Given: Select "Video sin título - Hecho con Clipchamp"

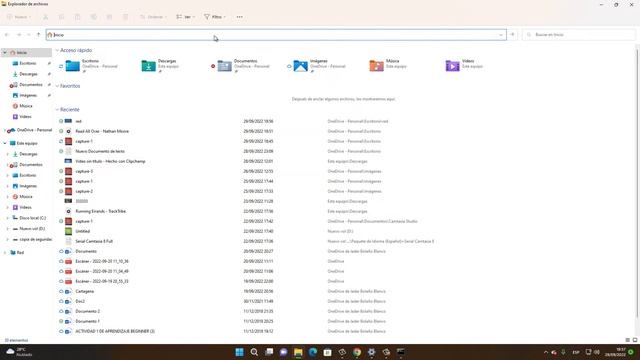Looking at the screenshot, I should click(x=110, y=161).
